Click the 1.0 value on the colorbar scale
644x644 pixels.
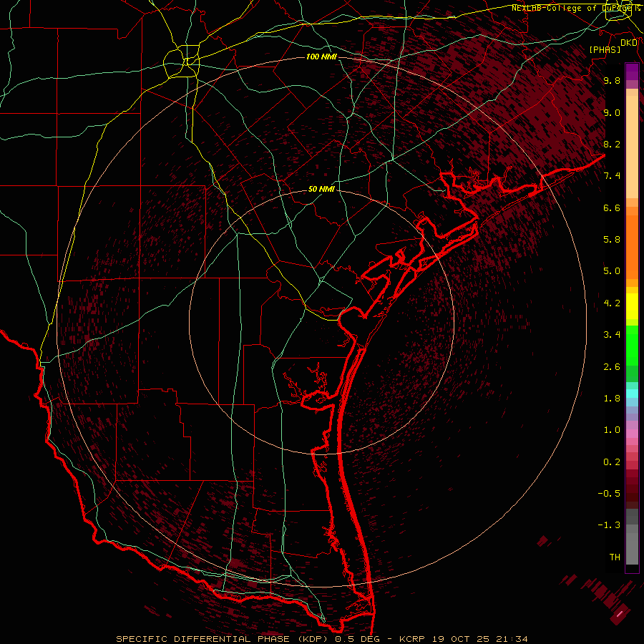pyautogui.click(x=612, y=430)
